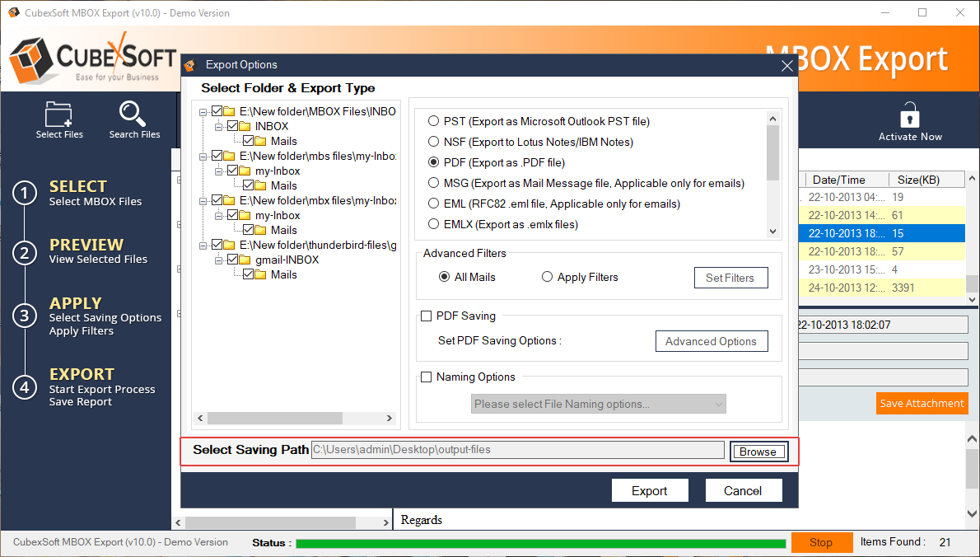The image size is (980, 557).
Task: Click the Date/Time column header
Action: click(x=838, y=180)
